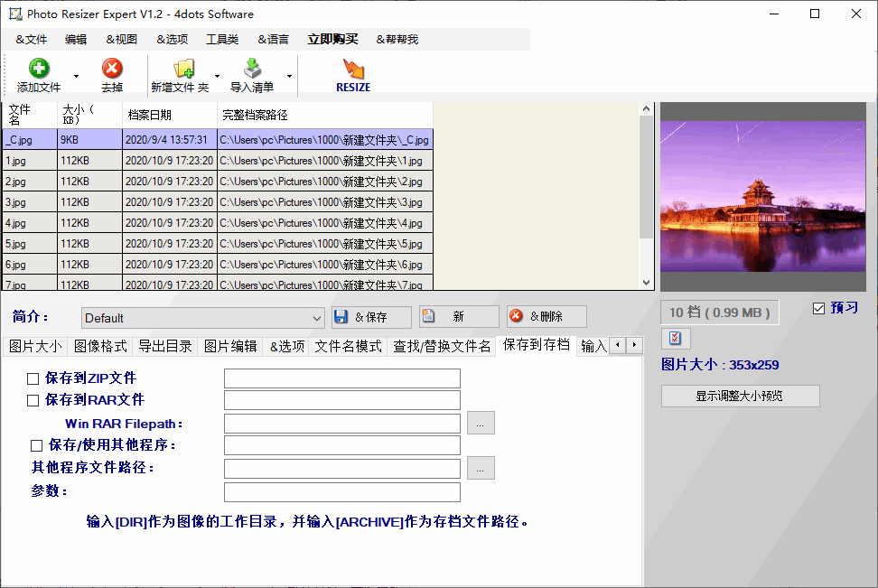The height and width of the screenshot is (588, 878).
Task: Click the preview image of the palace
Action: point(762,197)
